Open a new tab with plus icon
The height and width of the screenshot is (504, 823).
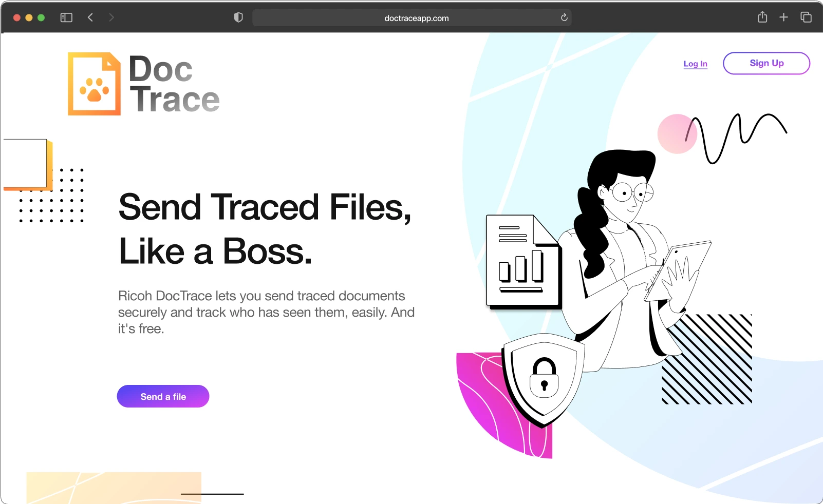pyautogui.click(x=783, y=17)
